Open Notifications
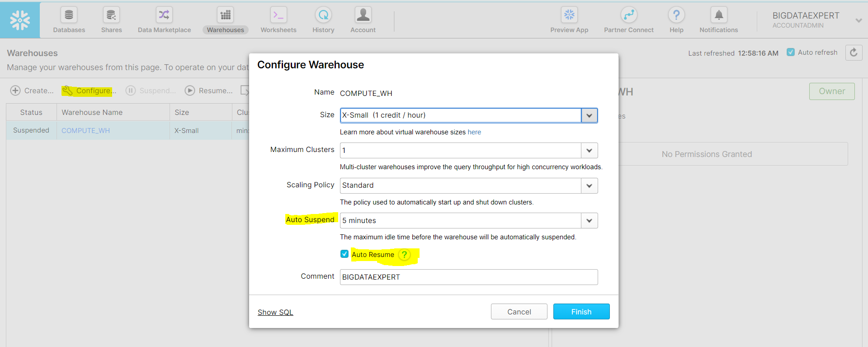Screen dimensions: 868x347 [718, 20]
